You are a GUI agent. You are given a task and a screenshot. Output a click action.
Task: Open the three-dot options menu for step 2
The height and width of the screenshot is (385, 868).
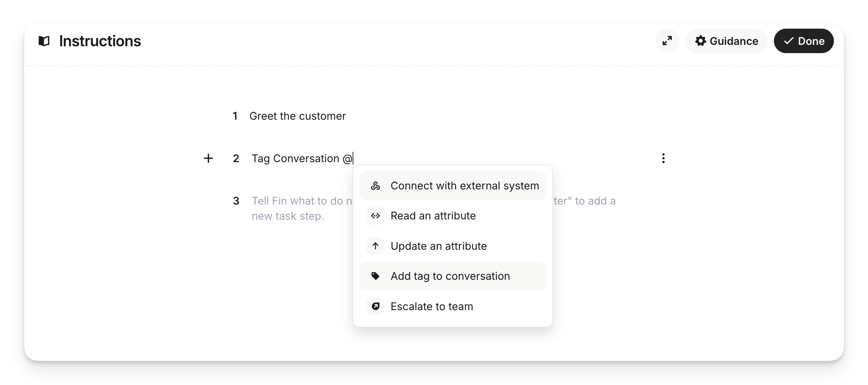[x=663, y=158]
